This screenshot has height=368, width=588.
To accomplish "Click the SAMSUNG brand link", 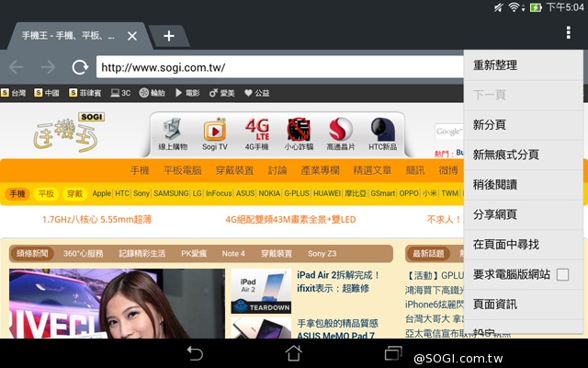I will [171, 193].
